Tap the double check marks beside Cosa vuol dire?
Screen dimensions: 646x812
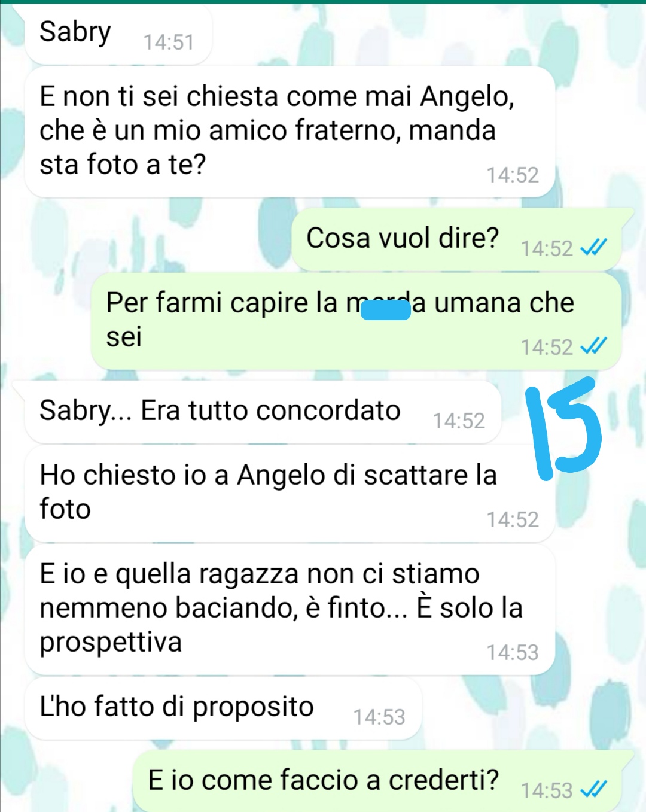594,247
